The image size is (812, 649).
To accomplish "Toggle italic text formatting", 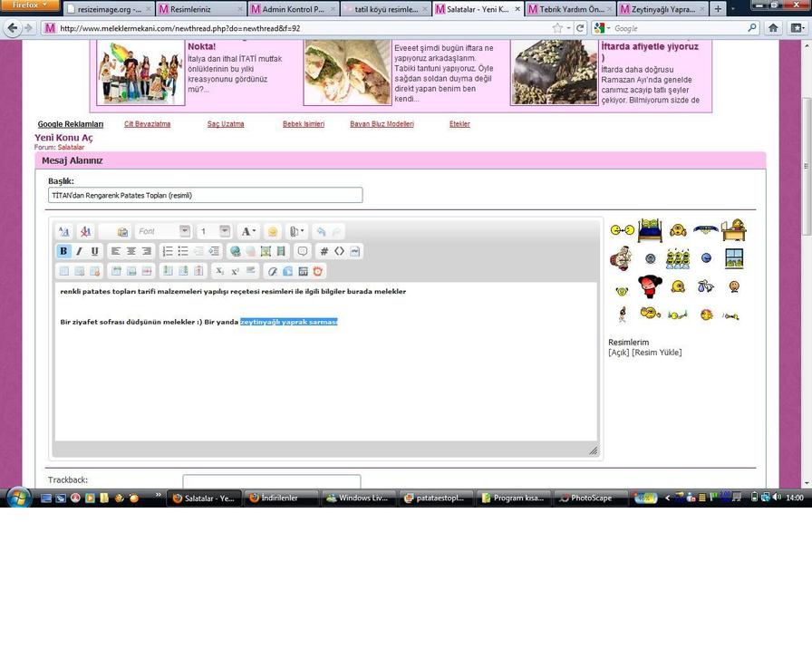I will coord(79,251).
